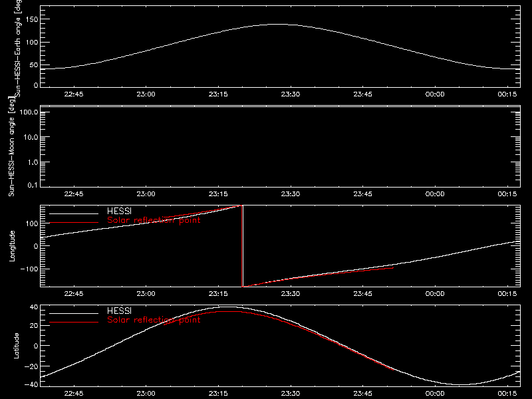The width and height of the screenshot is (532, 399).
Task: Click the Sun-HESSI-Earth angle axis title
Action: 18,48
